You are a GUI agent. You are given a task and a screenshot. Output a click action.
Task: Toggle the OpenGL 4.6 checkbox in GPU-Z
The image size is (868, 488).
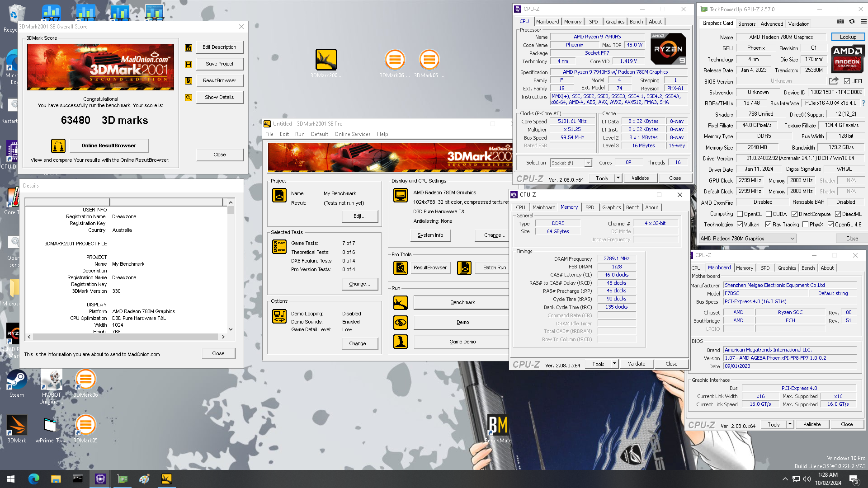coord(830,225)
